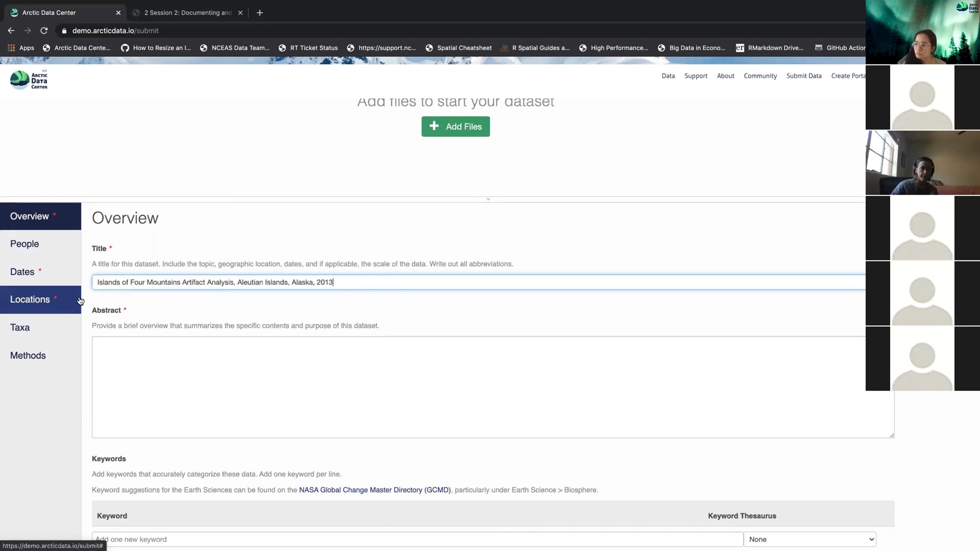Click the browser back arrow
Viewport: 980px width, 551px height.
click(x=11, y=31)
